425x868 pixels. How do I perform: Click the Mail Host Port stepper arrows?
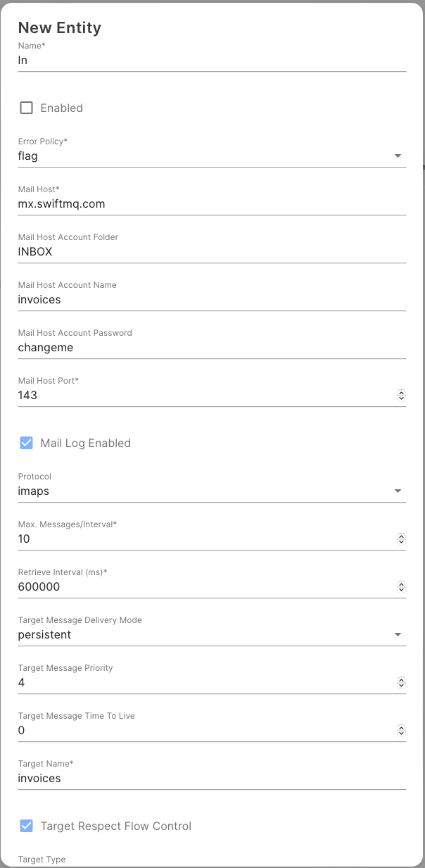click(x=401, y=396)
